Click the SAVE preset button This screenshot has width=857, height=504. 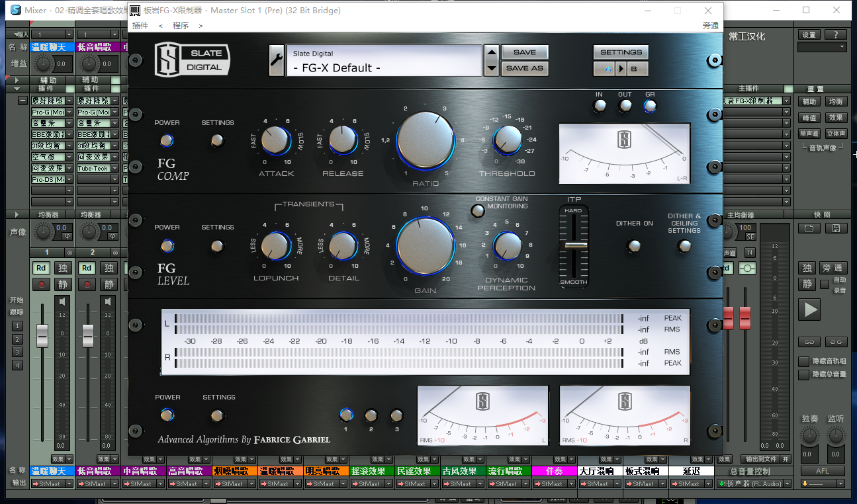[525, 52]
